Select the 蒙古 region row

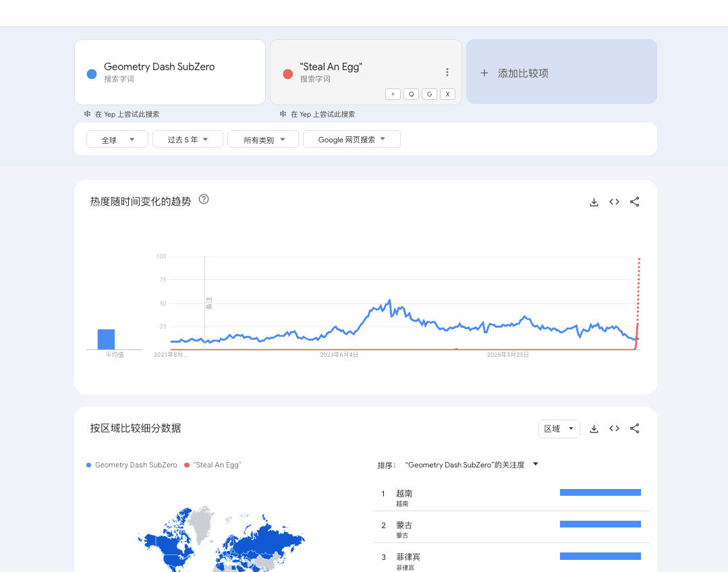coord(511,528)
